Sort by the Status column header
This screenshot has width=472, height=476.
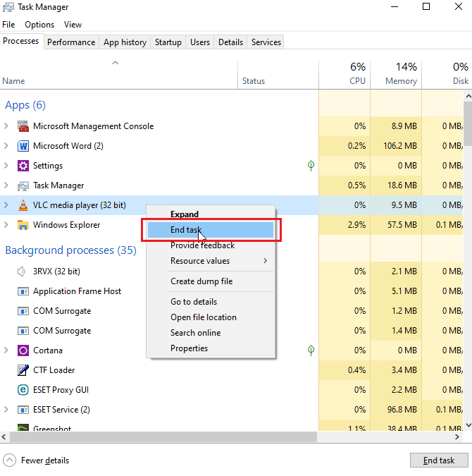pos(278,75)
